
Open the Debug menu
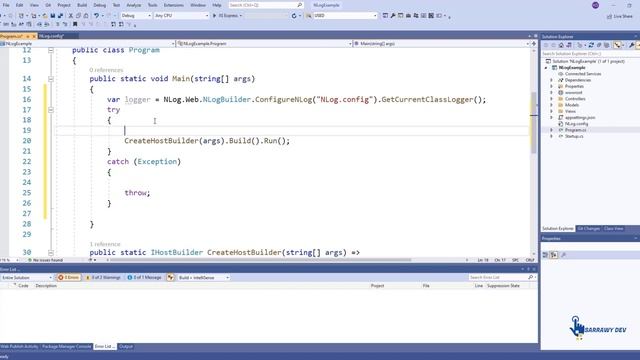[x=100, y=5]
